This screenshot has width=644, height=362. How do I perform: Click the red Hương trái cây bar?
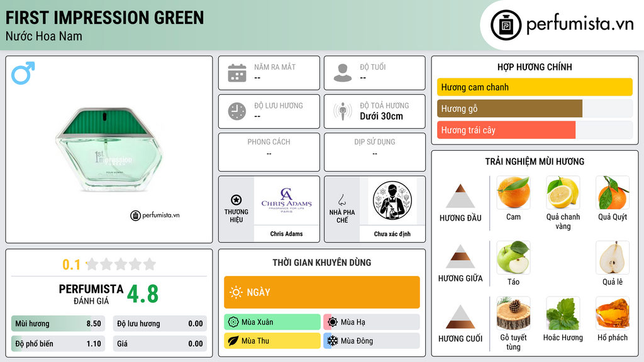pyautogui.click(x=506, y=130)
